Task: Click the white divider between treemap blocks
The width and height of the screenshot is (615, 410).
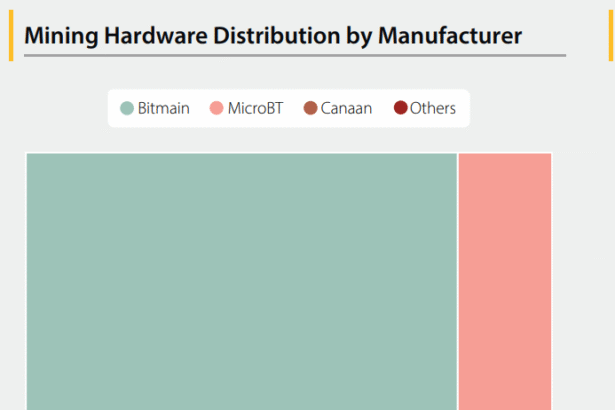Action: point(457,280)
